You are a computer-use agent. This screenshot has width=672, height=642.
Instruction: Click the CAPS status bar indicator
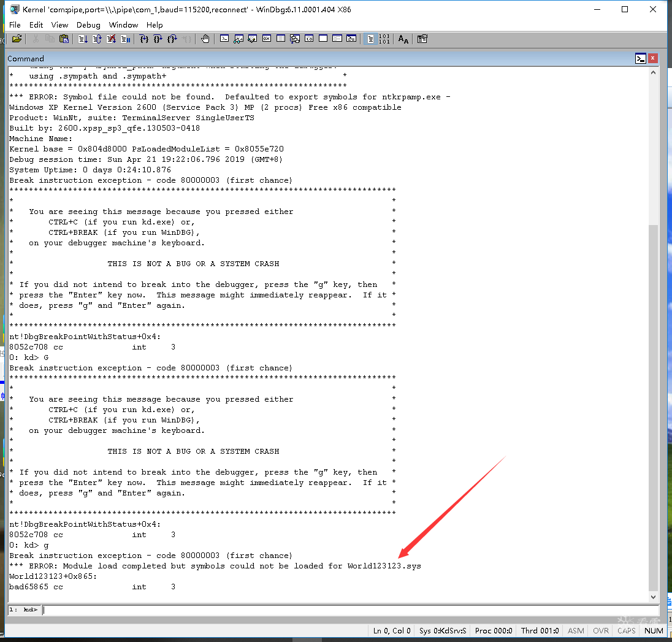(627, 630)
